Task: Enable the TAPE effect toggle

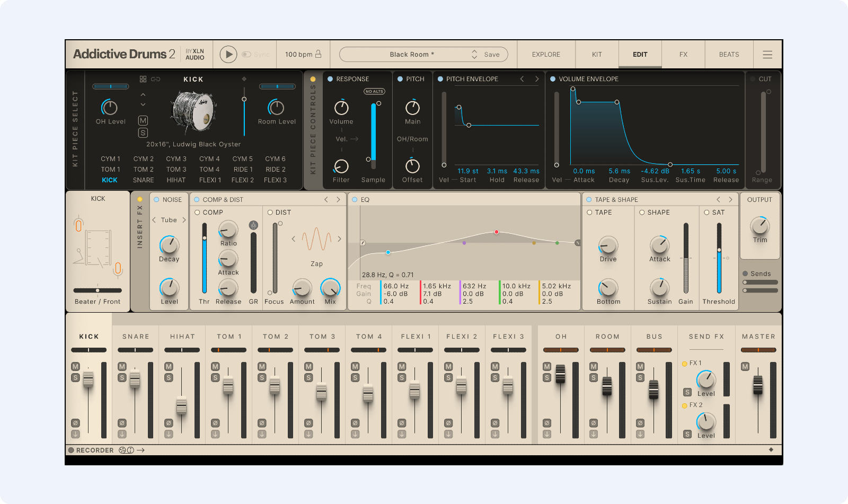Action: [x=589, y=213]
